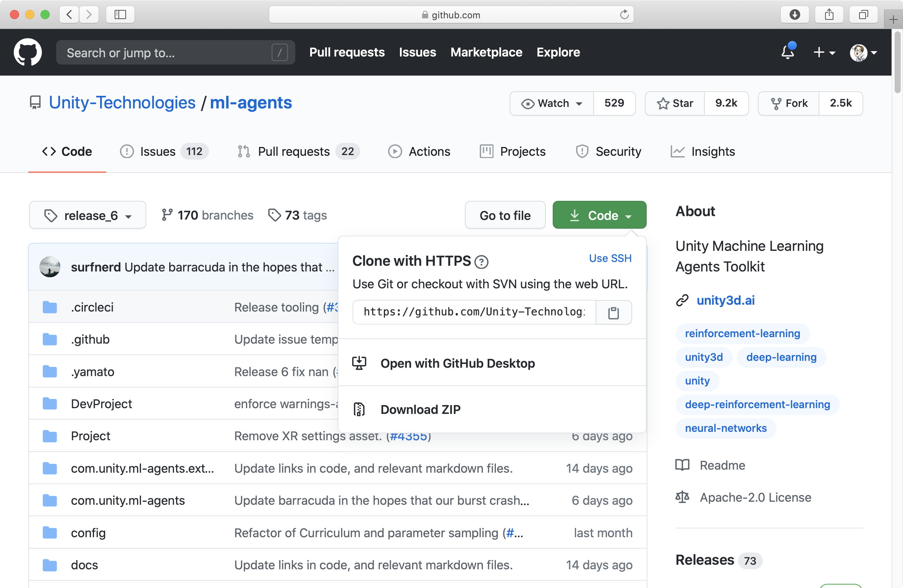This screenshot has width=903, height=588.
Task: Switch to Use SSH link
Action: click(610, 258)
